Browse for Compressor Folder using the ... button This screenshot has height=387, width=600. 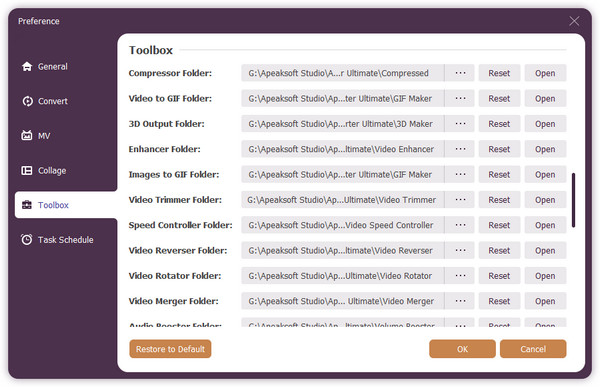pyautogui.click(x=460, y=73)
